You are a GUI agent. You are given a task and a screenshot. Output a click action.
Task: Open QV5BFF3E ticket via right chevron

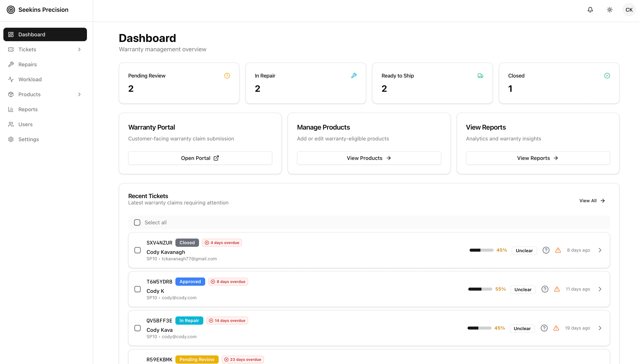(x=600, y=328)
